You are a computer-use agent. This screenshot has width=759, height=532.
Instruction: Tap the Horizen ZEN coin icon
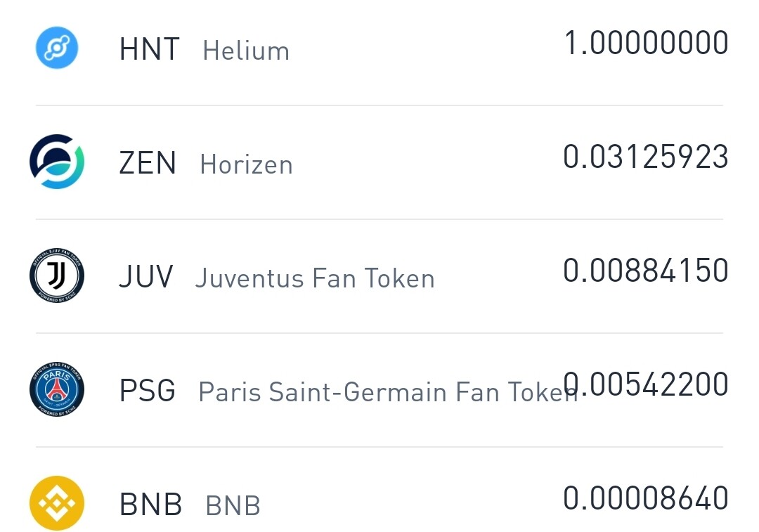click(x=57, y=162)
